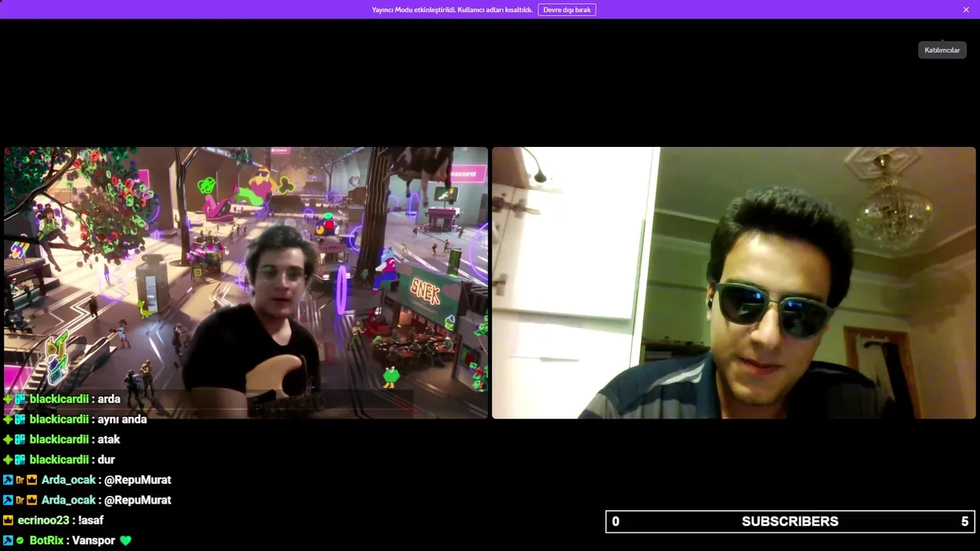Image resolution: width=980 pixels, height=551 pixels.
Task: Dismiss the purple Yayıncı Modu banner
Action: click(x=966, y=10)
